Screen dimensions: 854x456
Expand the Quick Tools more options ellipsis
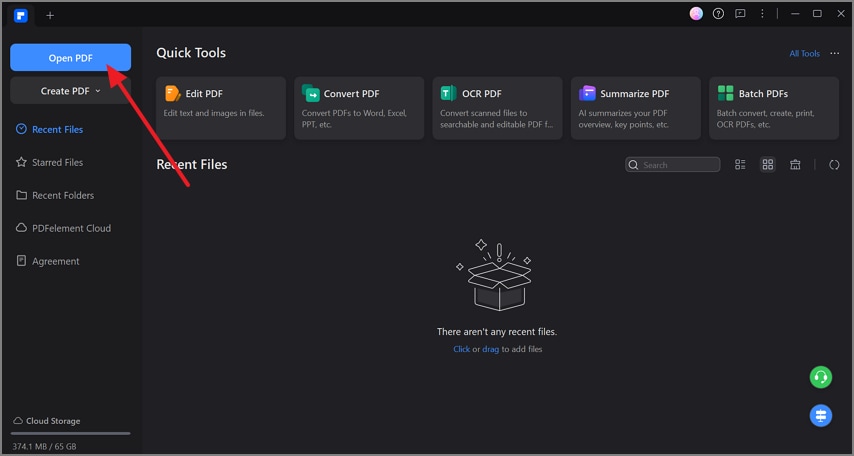[835, 54]
